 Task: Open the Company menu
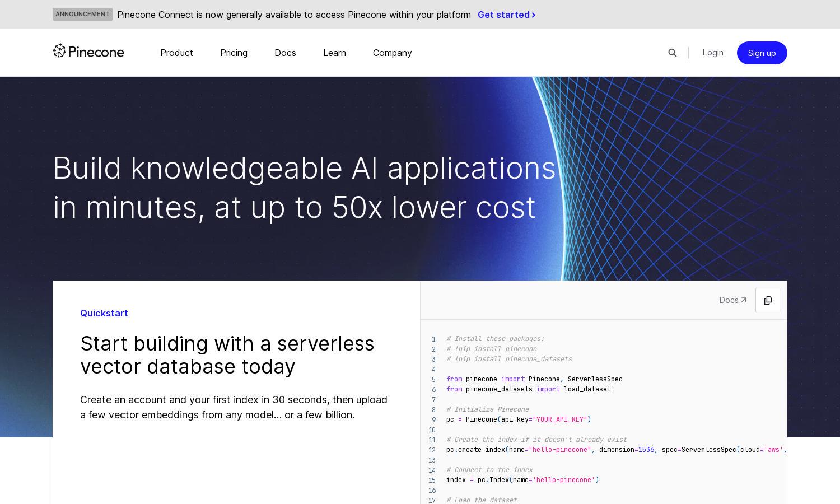click(x=392, y=53)
